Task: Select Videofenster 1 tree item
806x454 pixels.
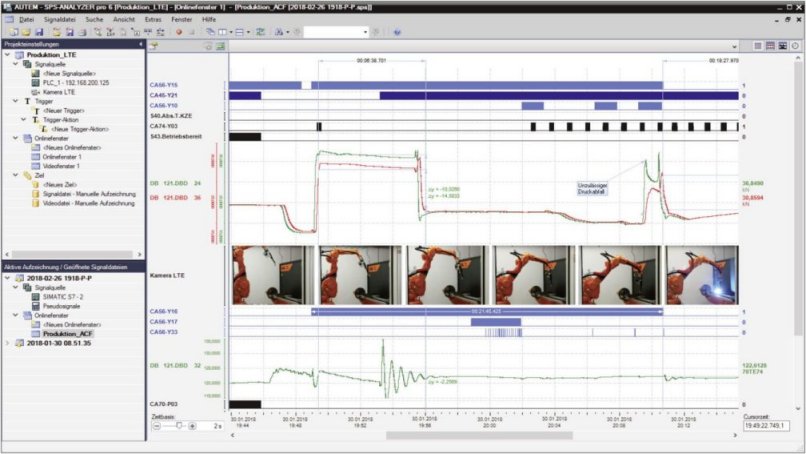Action: coord(61,166)
